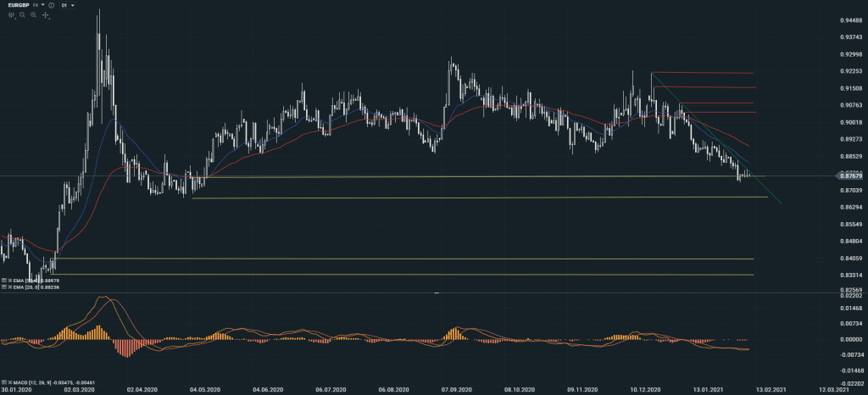Screen dimensions: 868x395
Task: Open the instrument info circle icon
Action: coord(52,5)
